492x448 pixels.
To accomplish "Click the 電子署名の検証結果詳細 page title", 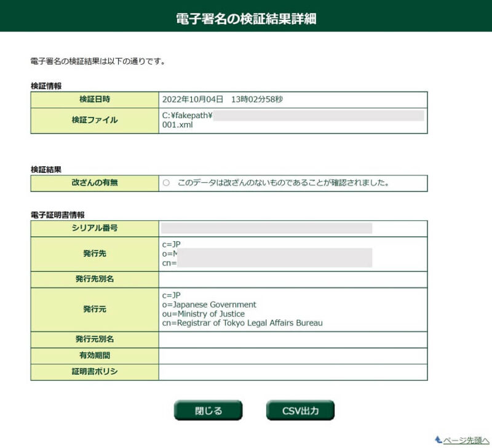I will click(246, 19).
